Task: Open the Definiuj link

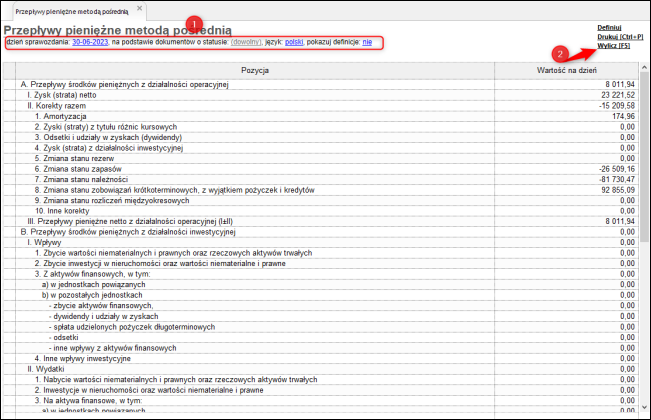Action: [609, 27]
